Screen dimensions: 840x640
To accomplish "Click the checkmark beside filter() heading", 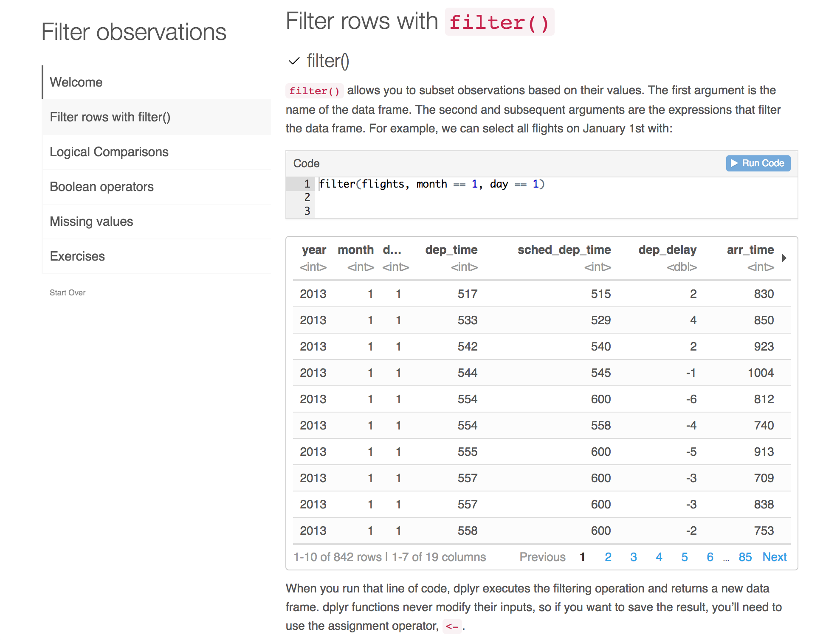I will pyautogui.click(x=294, y=62).
